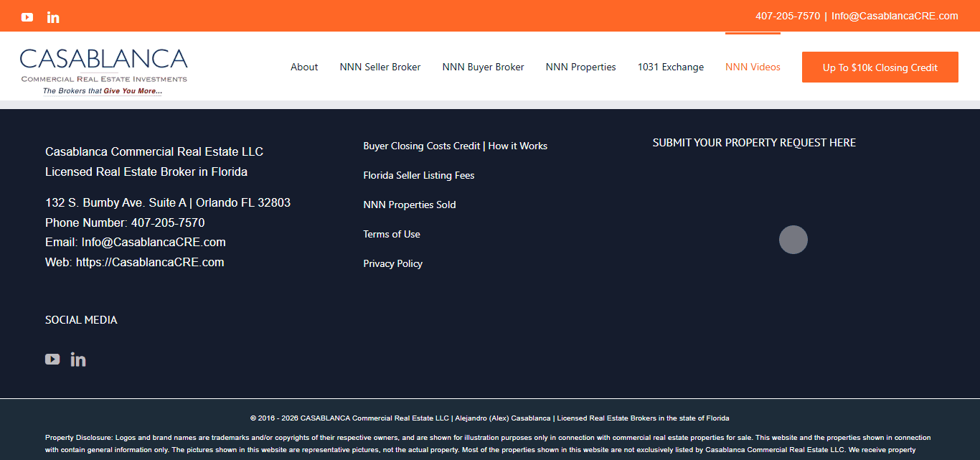
Task: View the Terms of Use link
Action: click(392, 234)
